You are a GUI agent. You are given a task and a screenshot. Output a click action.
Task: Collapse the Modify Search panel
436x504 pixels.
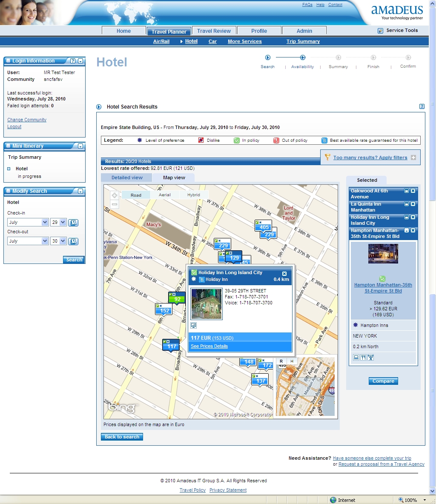80,191
